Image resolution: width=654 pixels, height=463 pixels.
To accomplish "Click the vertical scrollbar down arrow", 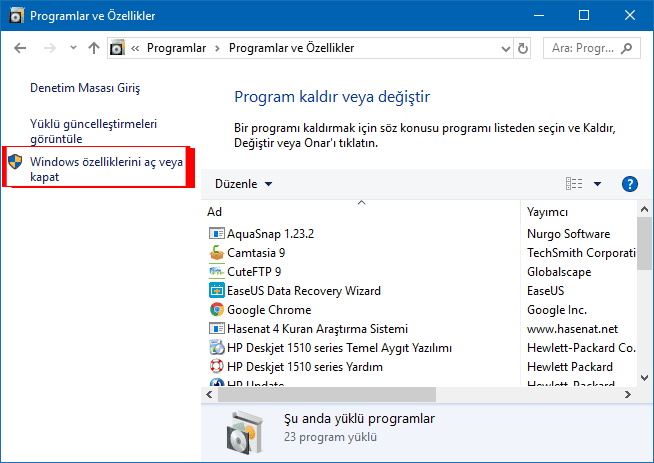I will click(x=644, y=378).
